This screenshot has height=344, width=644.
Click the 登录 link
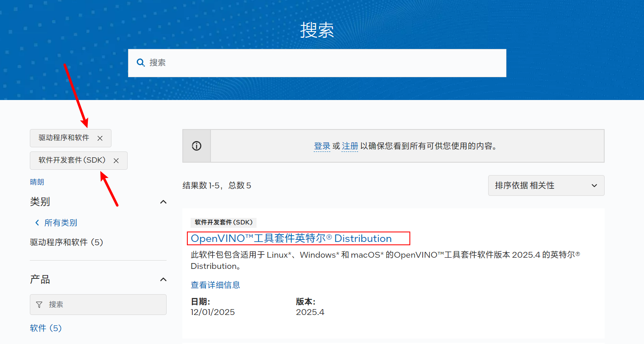click(322, 146)
